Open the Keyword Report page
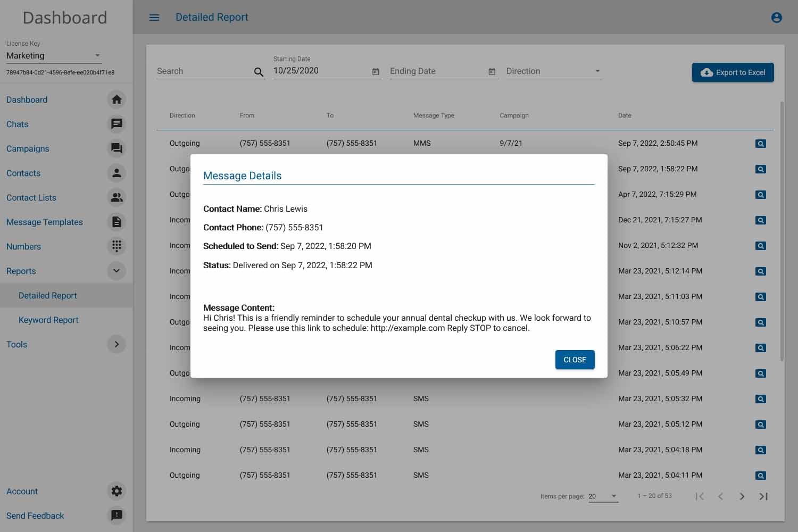 click(x=48, y=320)
